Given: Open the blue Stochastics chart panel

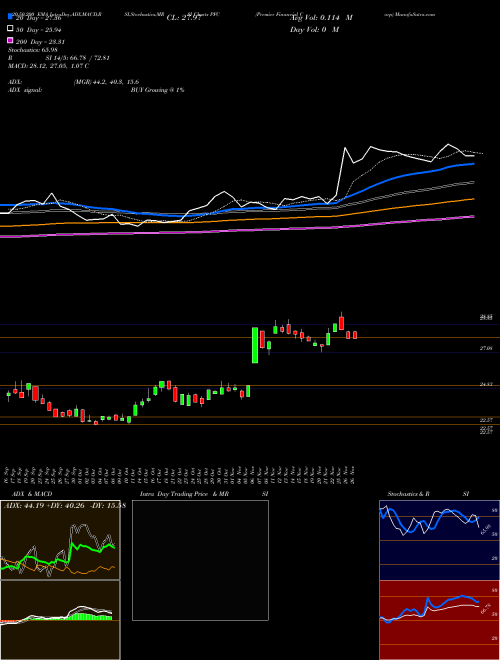Looking at the screenshot, I should pyautogui.click(x=439, y=540).
